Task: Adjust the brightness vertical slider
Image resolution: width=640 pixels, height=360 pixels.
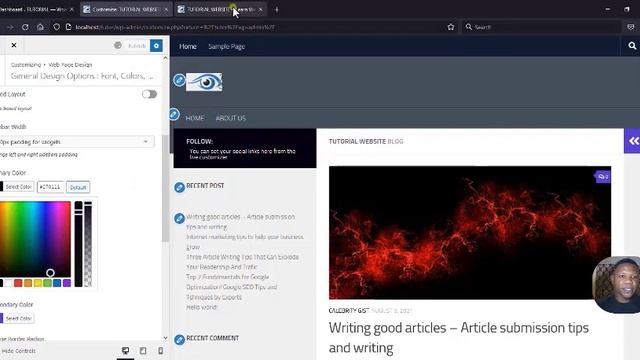Action: click(x=78, y=244)
